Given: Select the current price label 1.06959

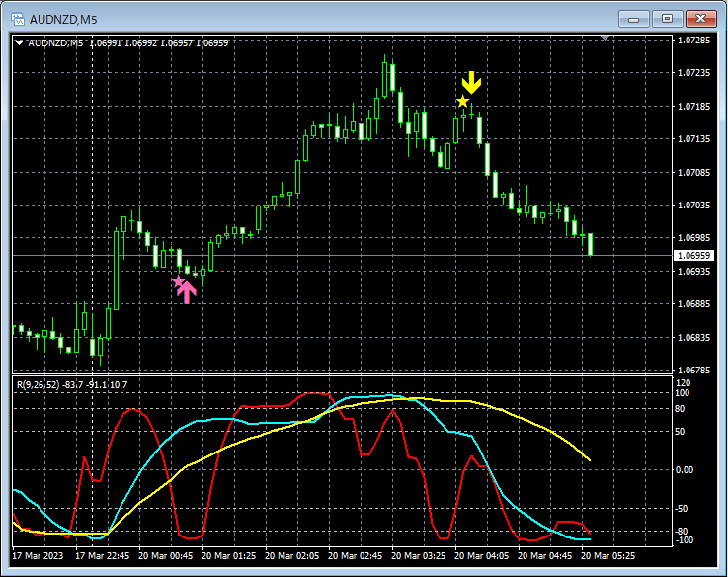Looking at the screenshot, I should click(x=693, y=256).
